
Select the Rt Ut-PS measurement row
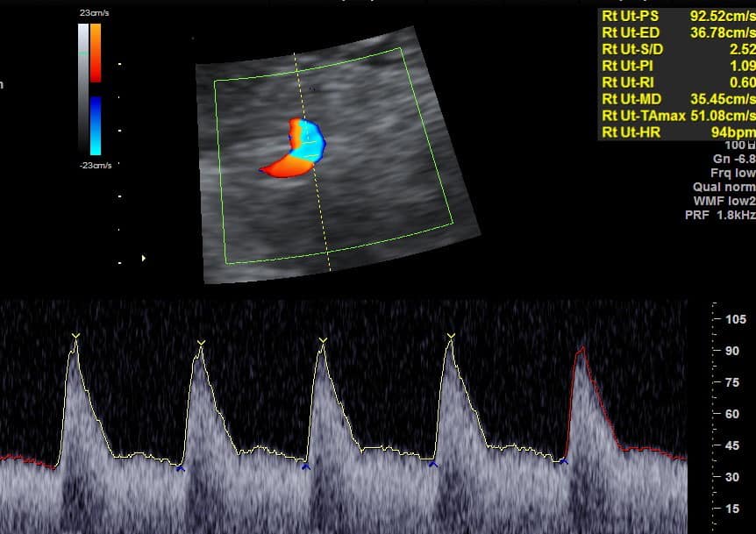tap(677, 16)
